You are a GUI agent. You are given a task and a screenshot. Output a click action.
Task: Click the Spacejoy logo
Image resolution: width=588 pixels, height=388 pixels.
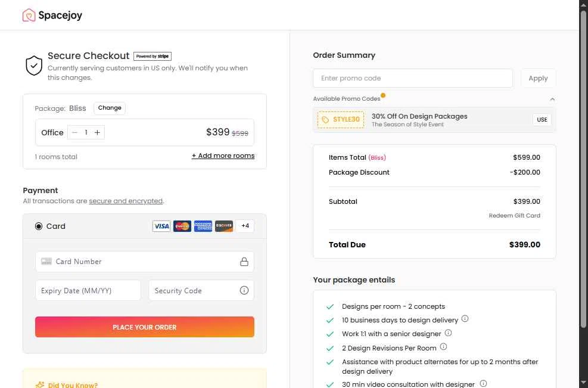(x=52, y=15)
